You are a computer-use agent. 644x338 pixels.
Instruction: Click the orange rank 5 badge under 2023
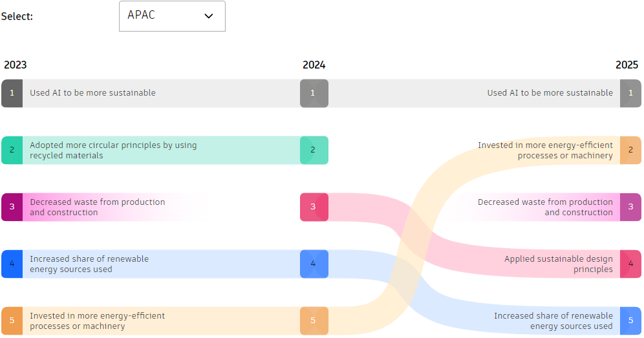[x=12, y=321]
